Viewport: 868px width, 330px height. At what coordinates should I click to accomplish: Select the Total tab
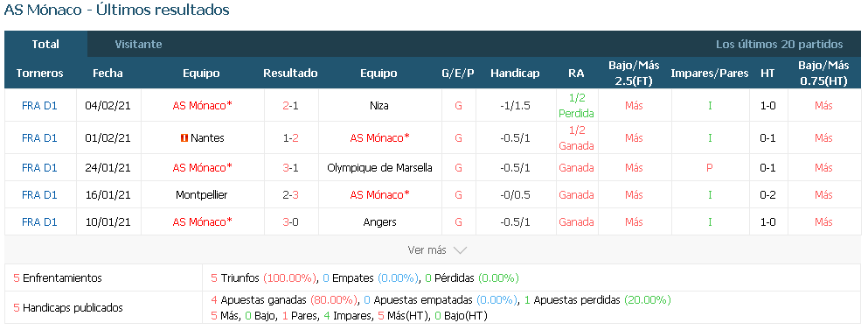tap(45, 45)
